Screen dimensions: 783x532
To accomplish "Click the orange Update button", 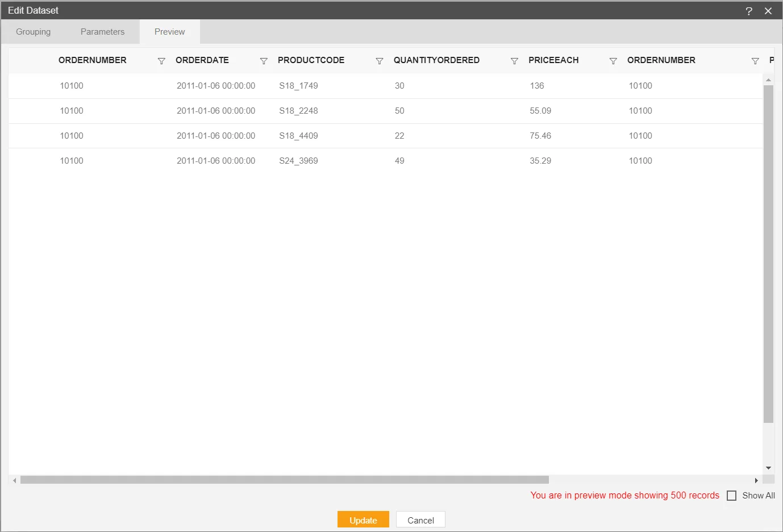I will [x=363, y=520].
